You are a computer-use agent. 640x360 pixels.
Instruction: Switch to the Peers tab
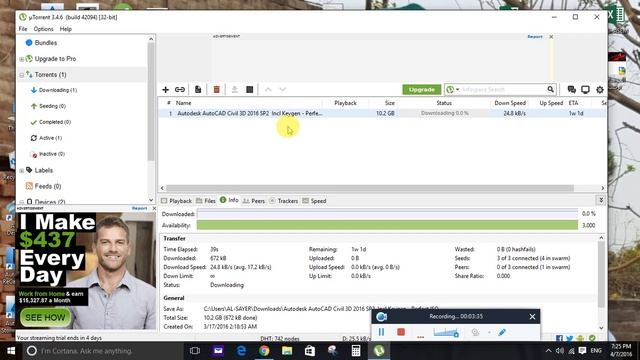tap(253, 201)
